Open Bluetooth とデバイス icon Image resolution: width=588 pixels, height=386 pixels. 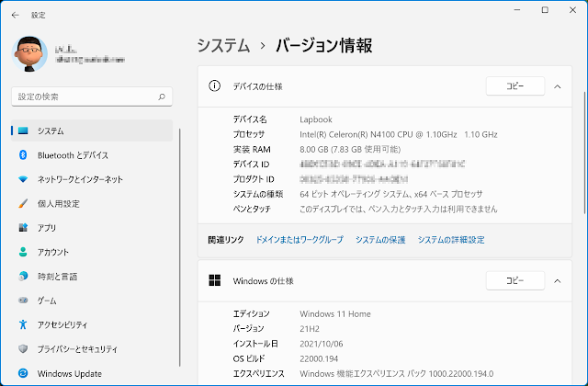click(23, 155)
